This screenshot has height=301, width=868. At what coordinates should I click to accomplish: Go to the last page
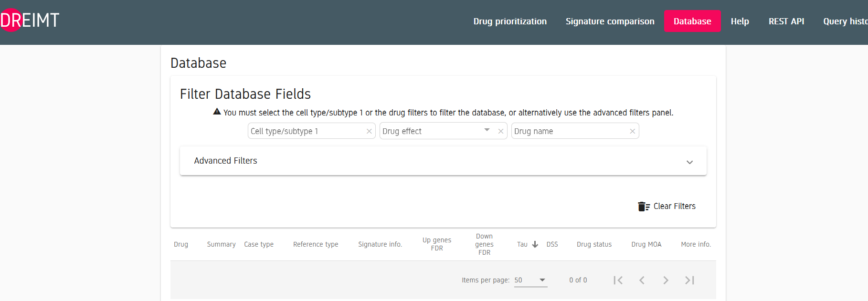point(689,280)
